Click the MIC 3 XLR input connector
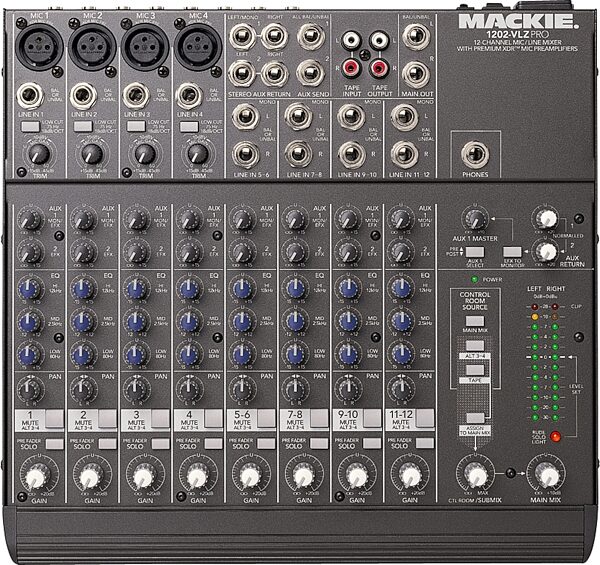This screenshot has width=600, height=565. point(145,47)
